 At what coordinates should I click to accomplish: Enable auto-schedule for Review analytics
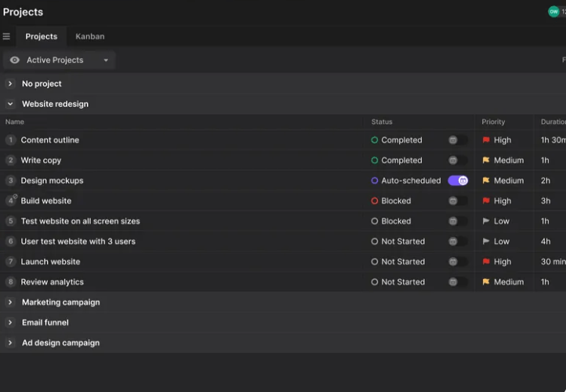tap(458, 282)
